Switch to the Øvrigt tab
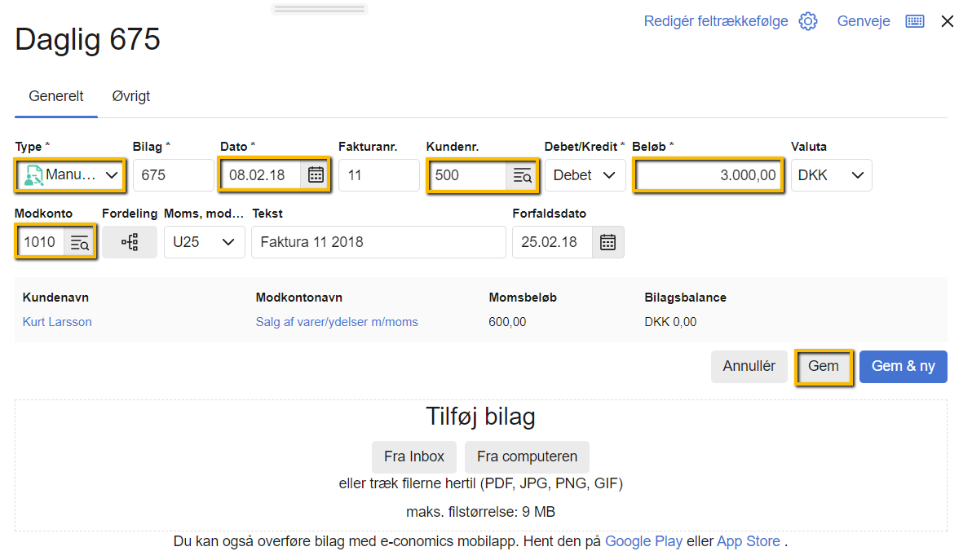The width and height of the screenshot is (972, 560). pos(130,96)
